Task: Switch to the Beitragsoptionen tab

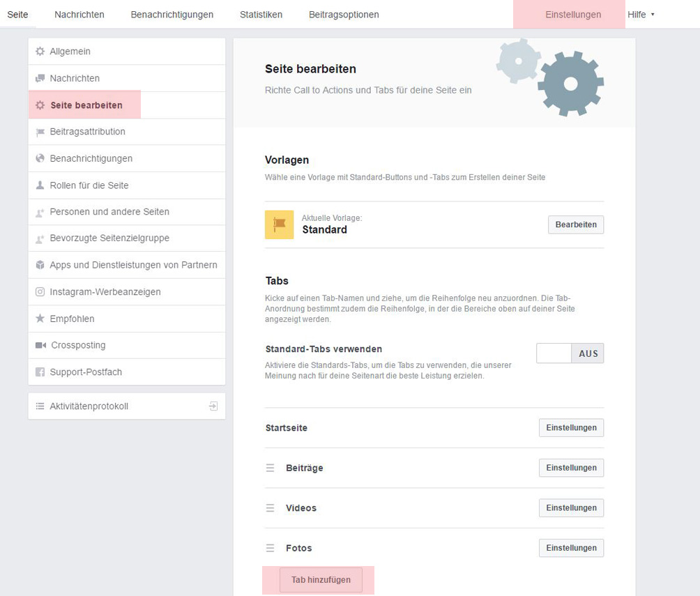Action: [x=344, y=15]
